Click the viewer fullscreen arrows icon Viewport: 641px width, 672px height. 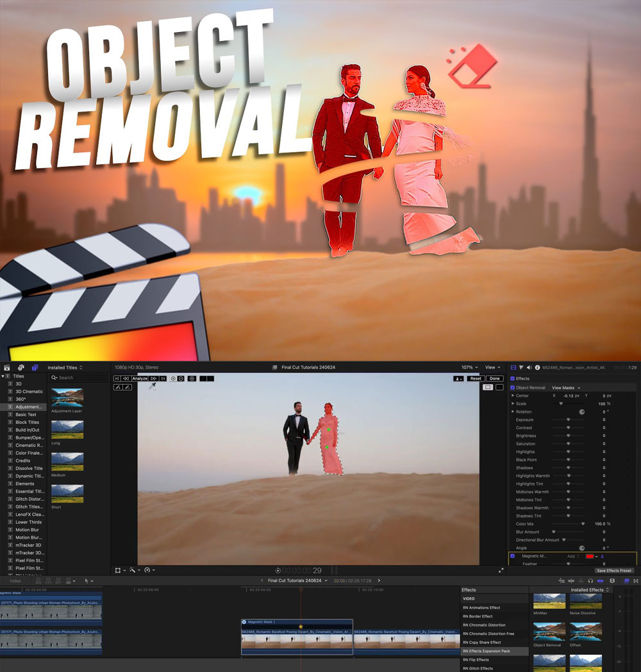(x=501, y=571)
